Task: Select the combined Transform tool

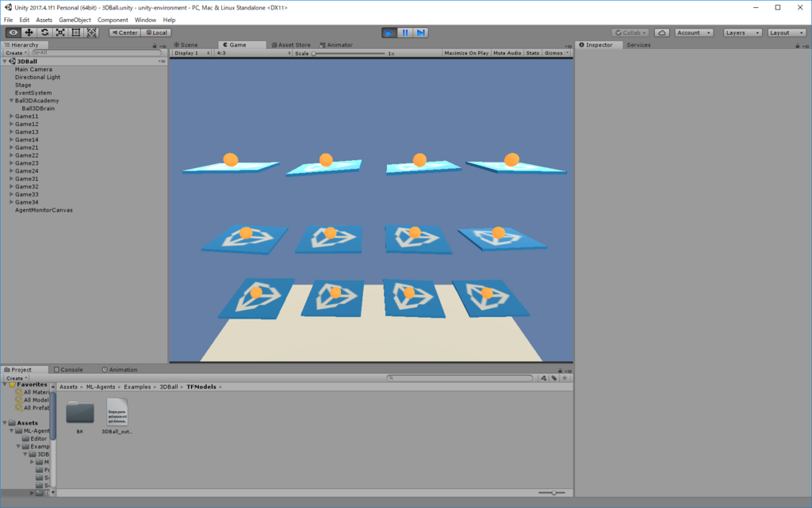Action: 92,32
